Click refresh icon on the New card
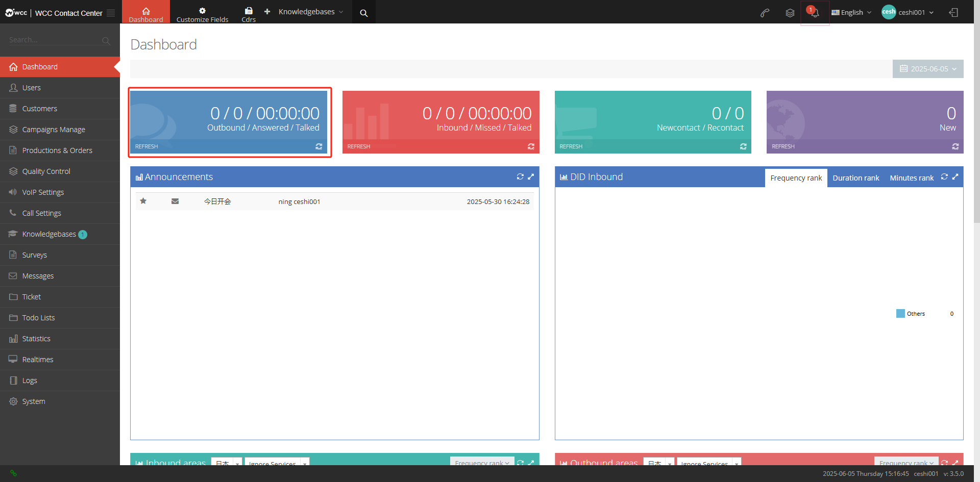This screenshot has width=980, height=482. point(955,146)
